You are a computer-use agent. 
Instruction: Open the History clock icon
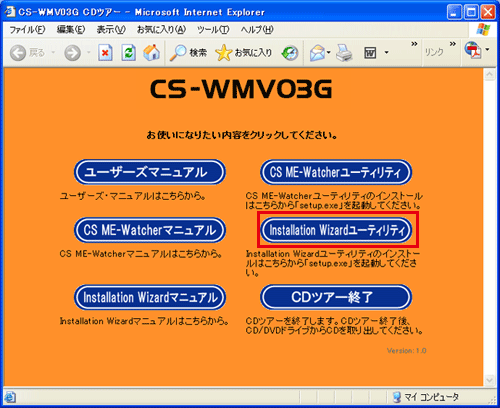290,53
